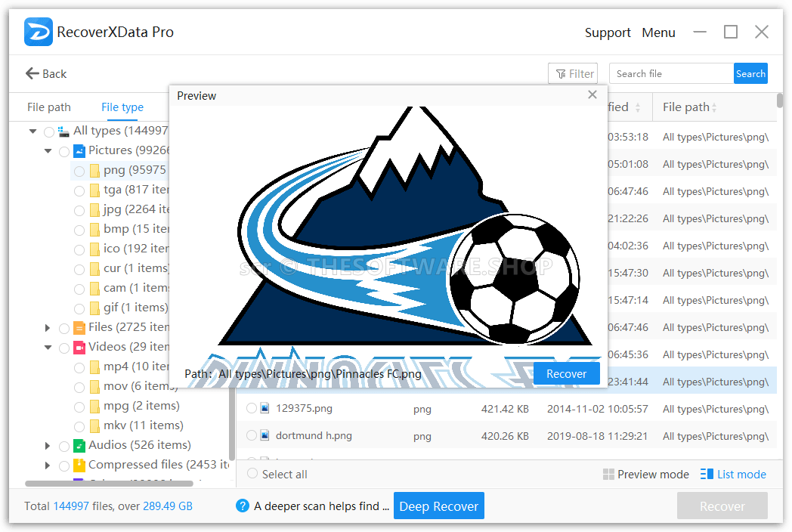Click the ico folder icon
This screenshot has width=792, height=532.
pos(94,249)
